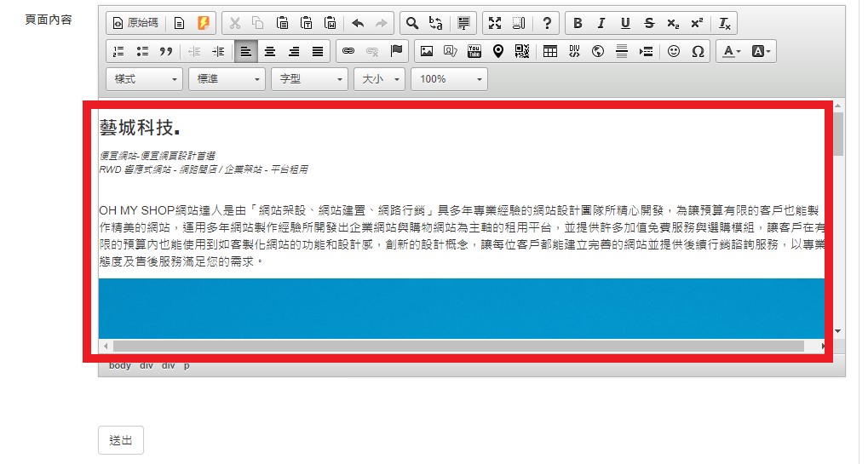Click the editor's horizontal scrollbar
The height and width of the screenshot is (464, 868).
click(x=458, y=347)
